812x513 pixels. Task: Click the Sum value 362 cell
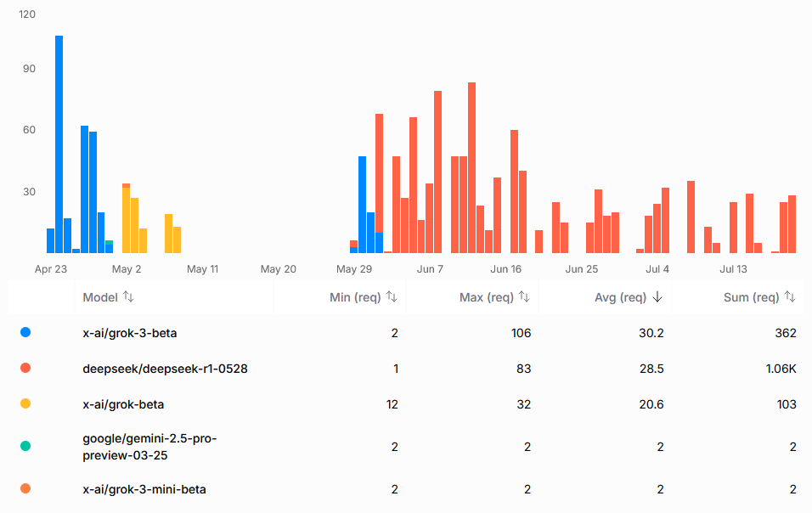click(786, 333)
